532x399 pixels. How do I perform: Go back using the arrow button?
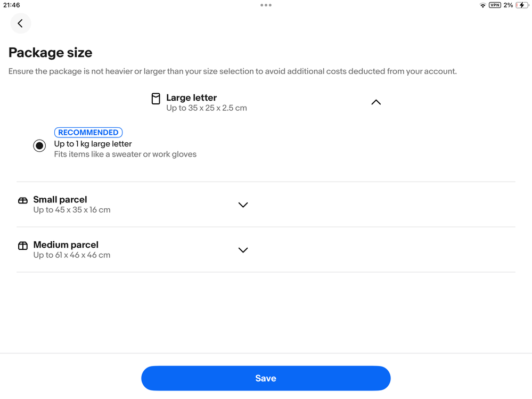(20, 23)
